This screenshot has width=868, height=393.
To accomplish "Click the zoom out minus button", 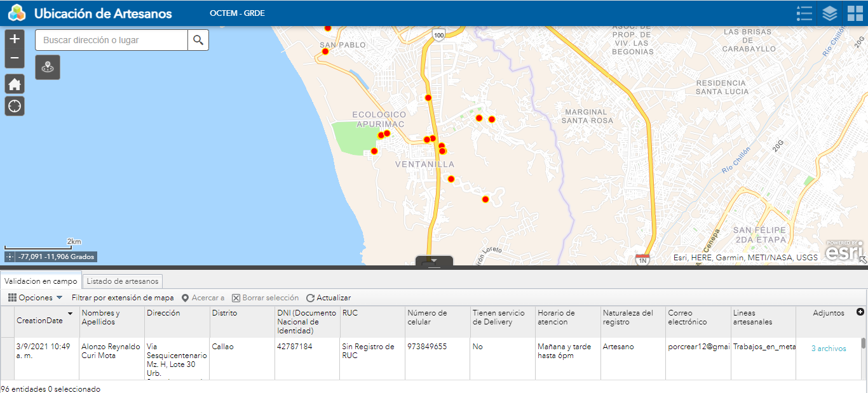I will coord(15,58).
